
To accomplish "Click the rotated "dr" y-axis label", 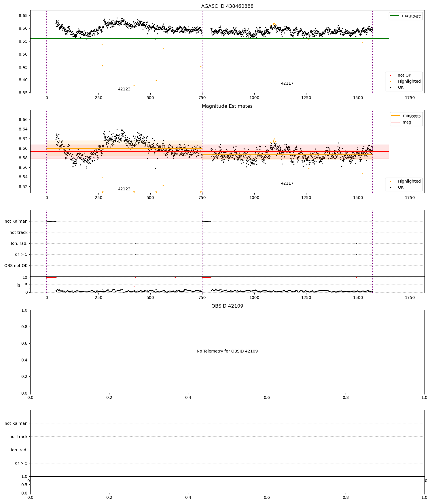I will (x=19, y=285).
